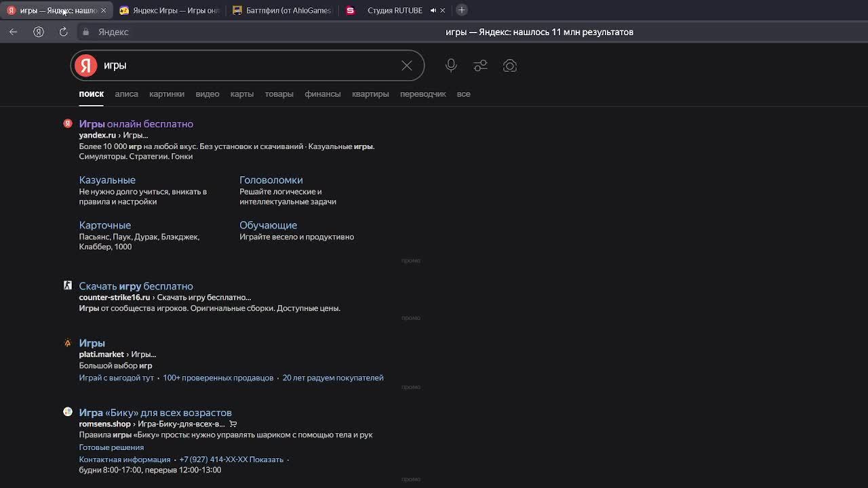The width and height of the screenshot is (868, 488).
Task: Expand the все categories menu
Action: [464, 94]
